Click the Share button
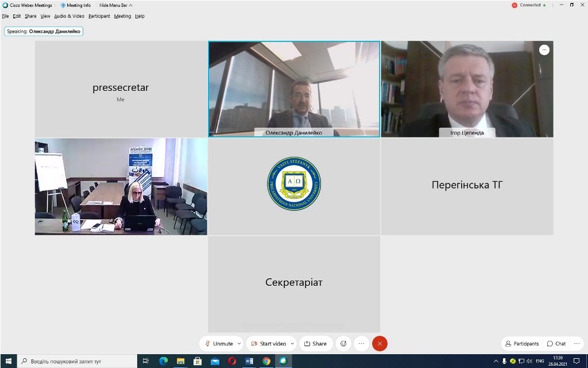Screen dimensions: 588x368 point(315,343)
